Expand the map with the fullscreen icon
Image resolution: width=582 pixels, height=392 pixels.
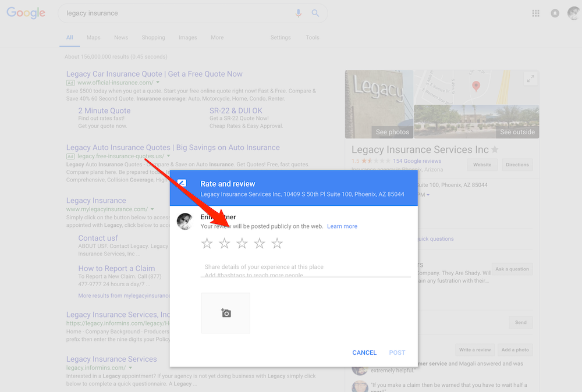pos(531,79)
